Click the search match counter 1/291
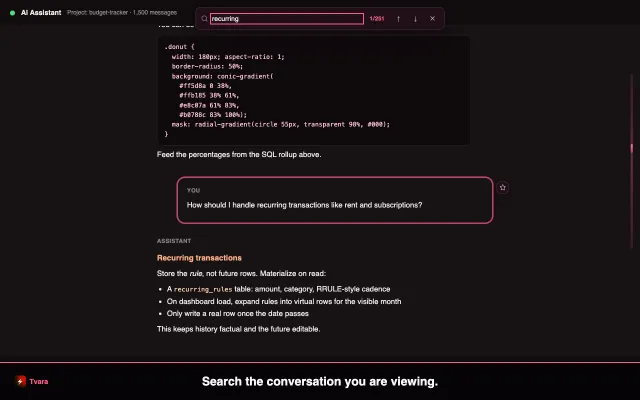 [377, 18]
